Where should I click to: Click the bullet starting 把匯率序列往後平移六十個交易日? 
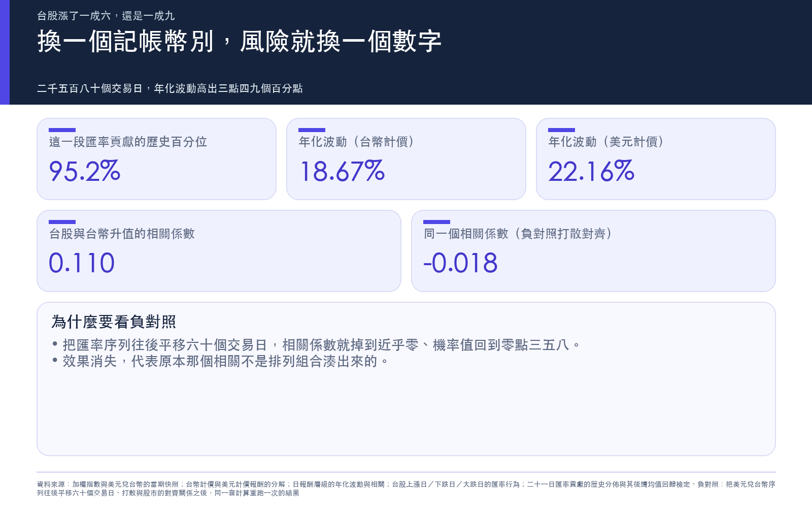[316, 345]
